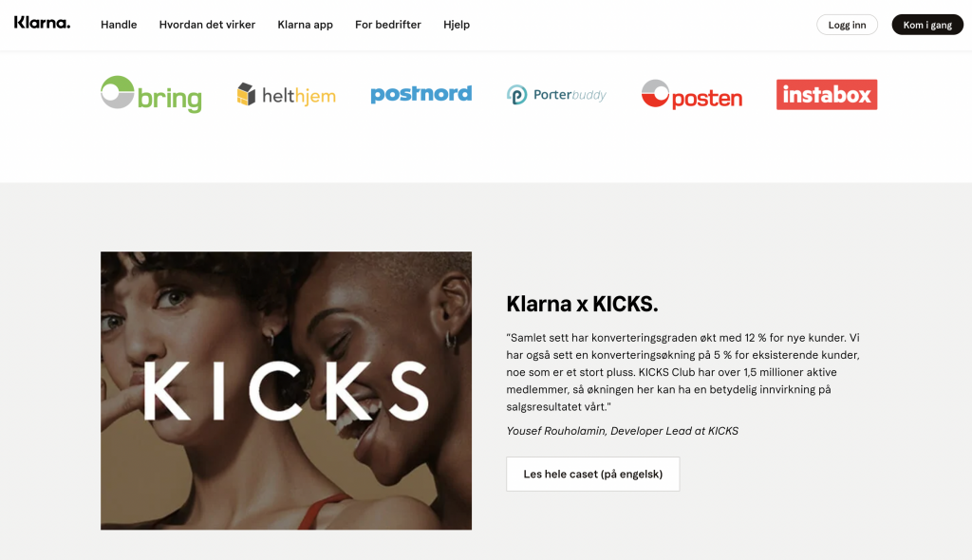The height and width of the screenshot is (560, 972).
Task: Click the white KICKS wordmark on image
Action: 286,391
